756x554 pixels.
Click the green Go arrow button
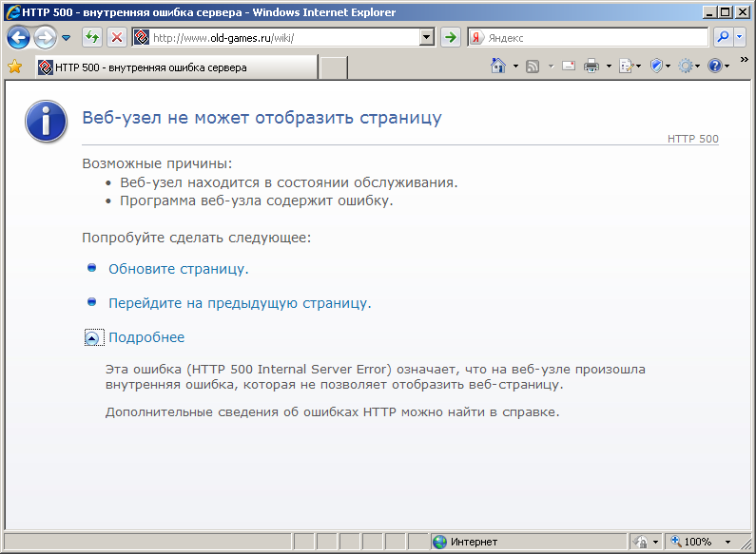click(x=451, y=37)
